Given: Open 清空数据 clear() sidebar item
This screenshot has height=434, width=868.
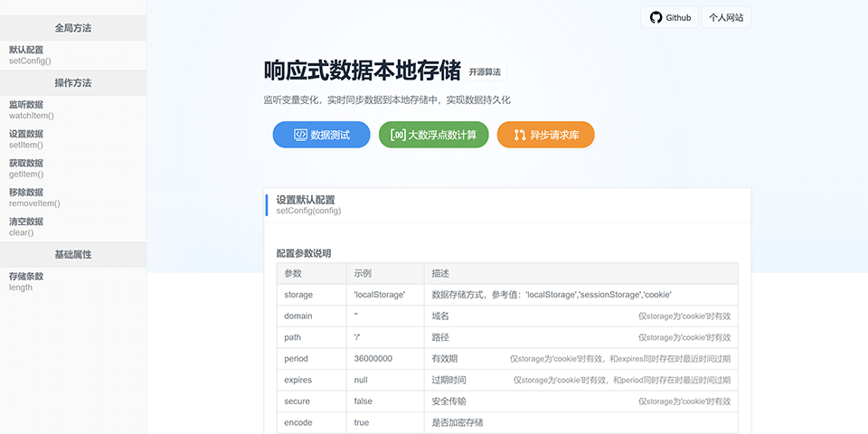Looking at the screenshot, I should point(25,226).
